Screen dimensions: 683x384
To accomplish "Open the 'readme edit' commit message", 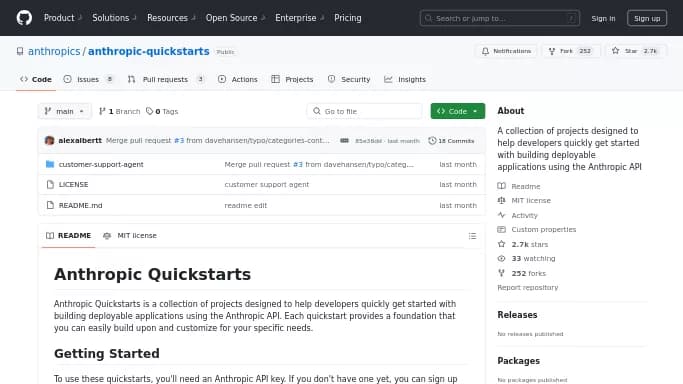I will tap(246, 205).
